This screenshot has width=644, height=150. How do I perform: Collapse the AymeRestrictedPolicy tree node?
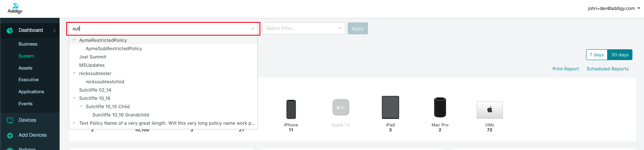pyautogui.click(x=74, y=40)
